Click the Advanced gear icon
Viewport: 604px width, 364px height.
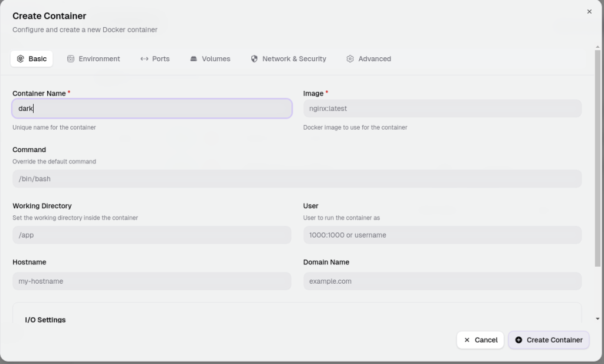pos(350,59)
